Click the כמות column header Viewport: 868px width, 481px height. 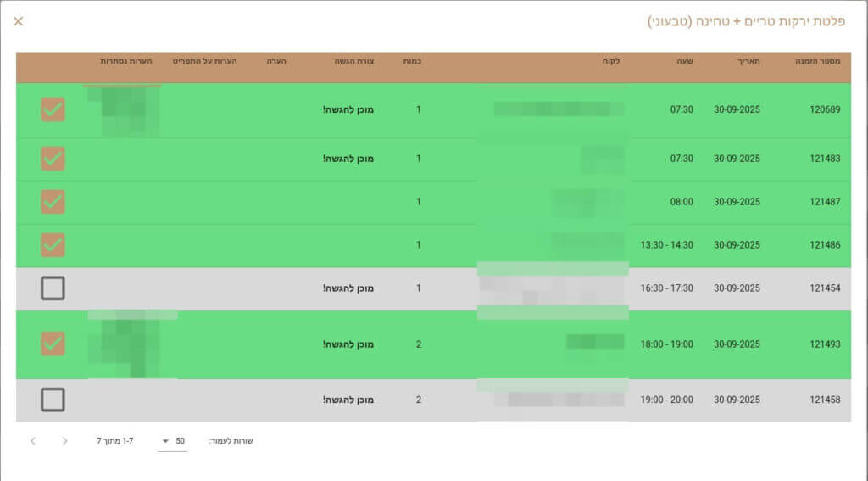point(414,62)
